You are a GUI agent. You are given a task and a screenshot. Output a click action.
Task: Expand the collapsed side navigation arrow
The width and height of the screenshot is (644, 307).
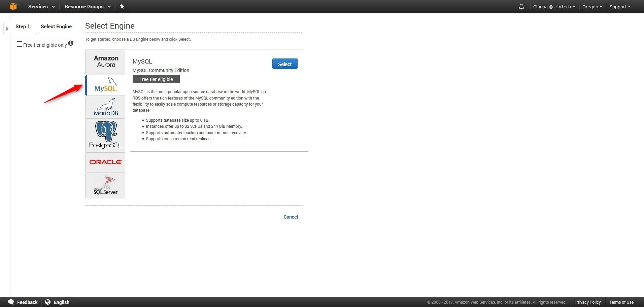click(7, 29)
